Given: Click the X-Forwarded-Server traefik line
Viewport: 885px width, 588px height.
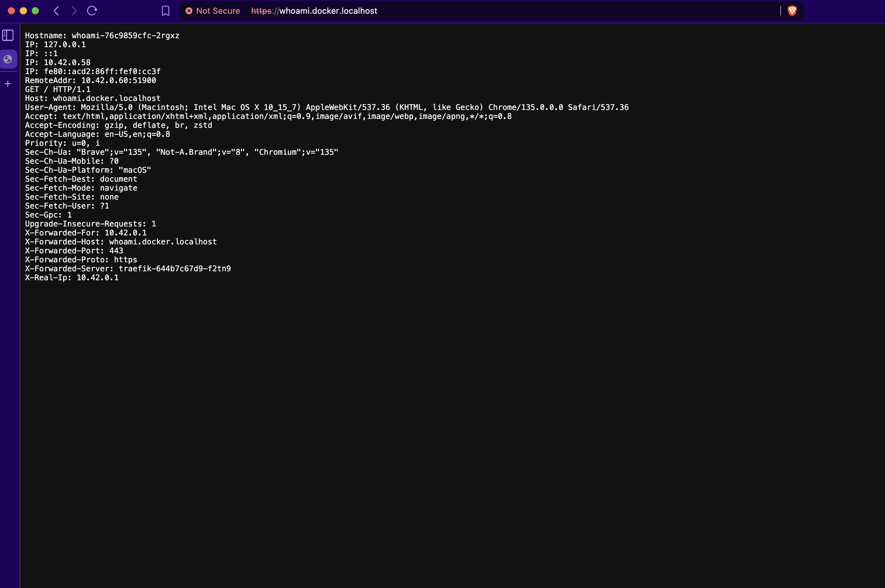Looking at the screenshot, I should click(128, 269).
